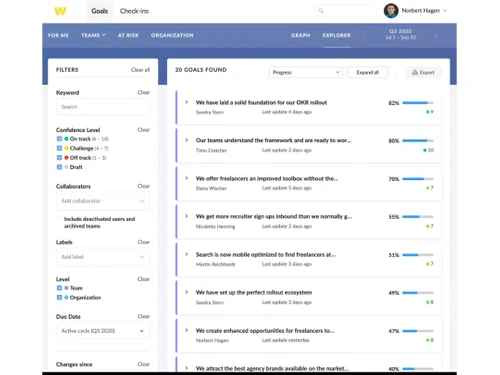Click the 80% progress bar
The image size is (500, 375).
click(418, 141)
